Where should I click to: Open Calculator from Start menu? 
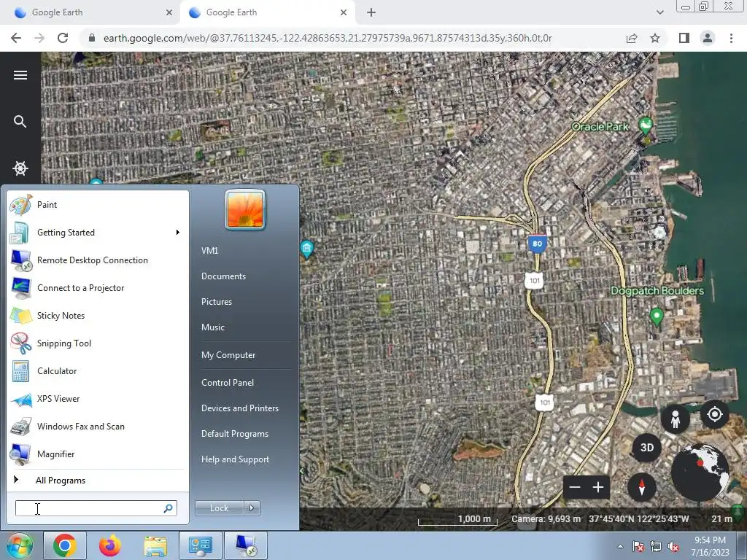[97, 371]
